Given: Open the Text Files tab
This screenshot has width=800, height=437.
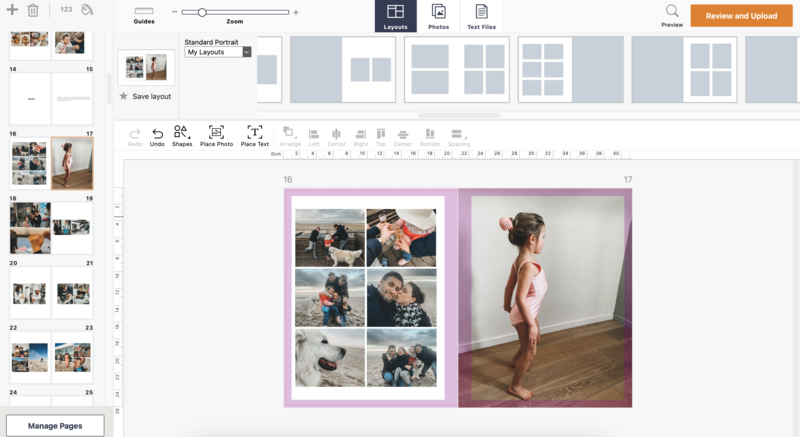Looking at the screenshot, I should tap(481, 16).
